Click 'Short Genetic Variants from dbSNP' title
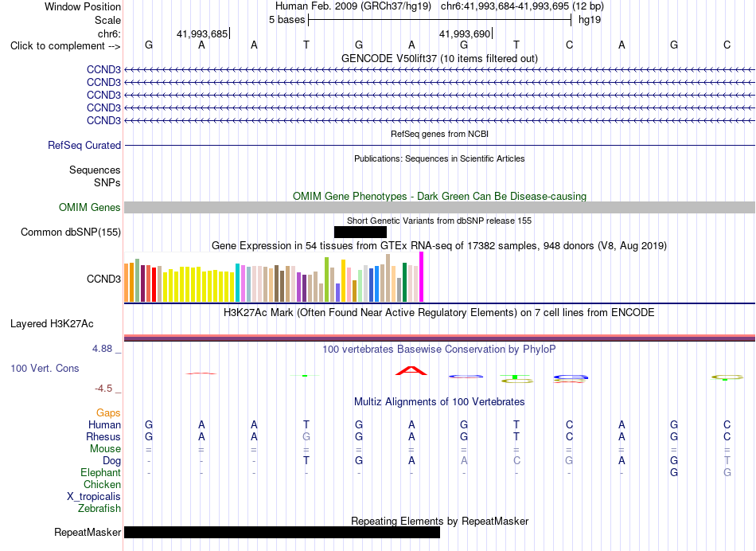 coord(439,221)
